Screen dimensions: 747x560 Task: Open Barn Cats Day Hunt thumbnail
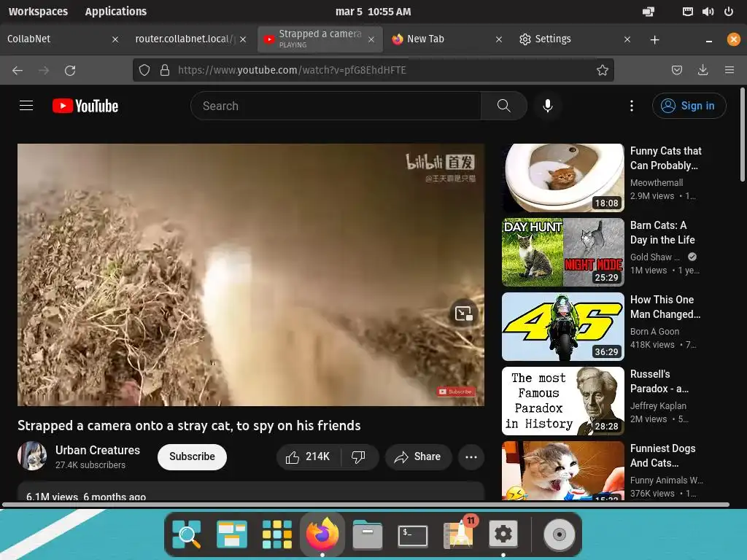pos(563,252)
